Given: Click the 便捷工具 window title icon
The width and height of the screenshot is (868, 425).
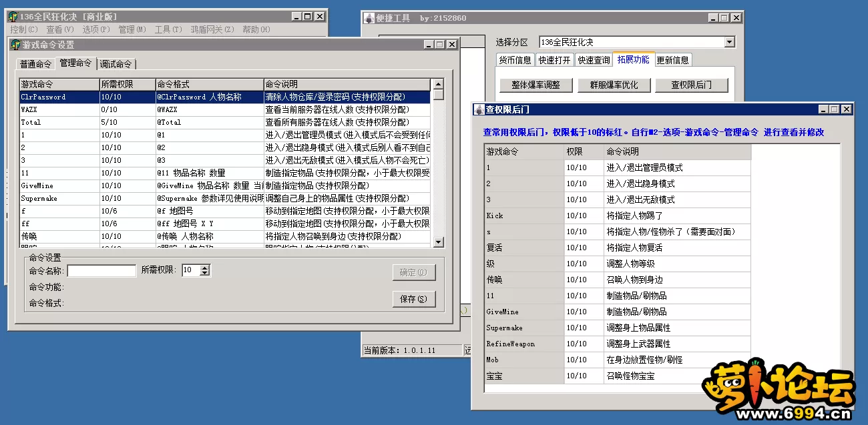Looking at the screenshot, I should [x=369, y=18].
